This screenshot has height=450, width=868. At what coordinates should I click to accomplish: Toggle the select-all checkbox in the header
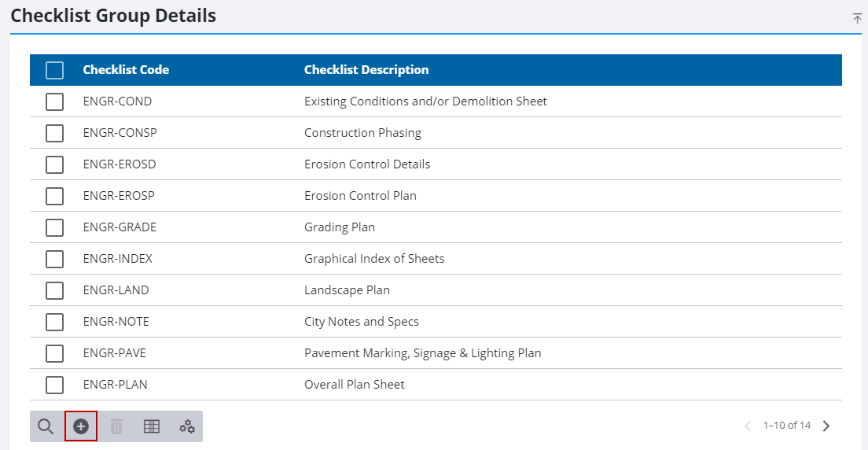pos(54,70)
